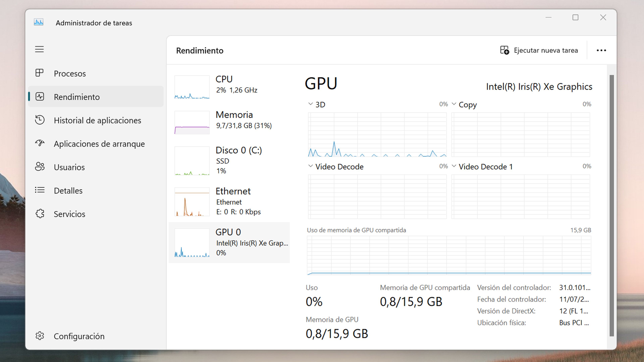Click the Ejecutar nueva tarea icon
The width and height of the screenshot is (644, 362).
(504, 50)
